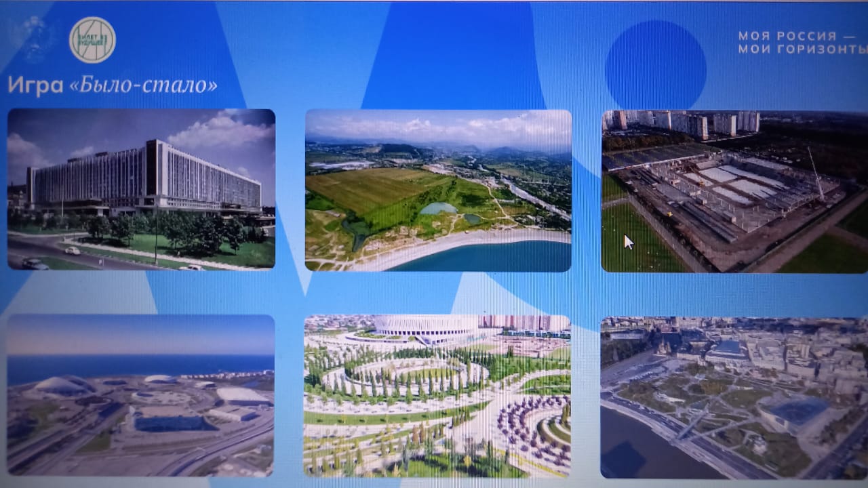Click the blue sea water below the pebble beach
Viewport: 868px width, 488px height.
pos(488,258)
